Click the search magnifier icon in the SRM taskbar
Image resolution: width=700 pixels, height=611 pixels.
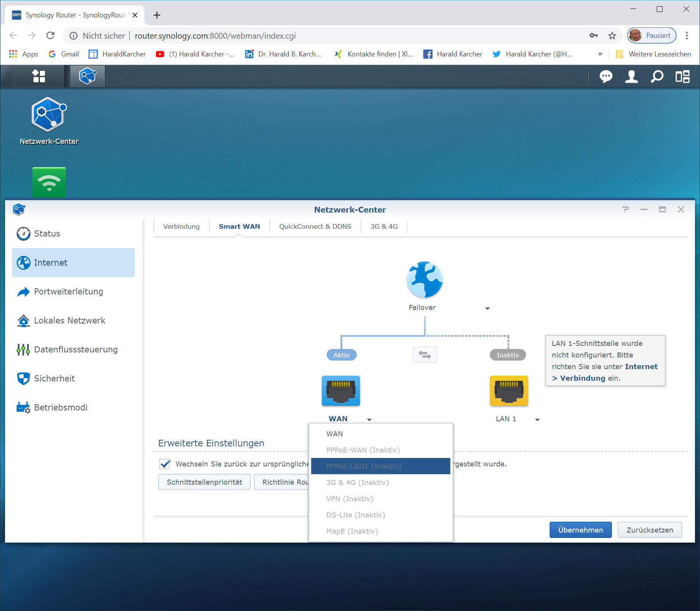pyautogui.click(x=657, y=77)
